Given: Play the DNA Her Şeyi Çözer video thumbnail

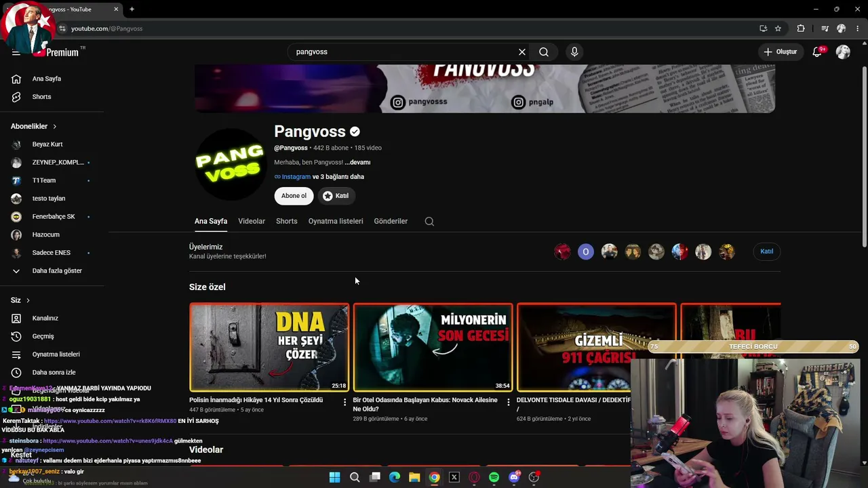Looking at the screenshot, I should tap(269, 347).
